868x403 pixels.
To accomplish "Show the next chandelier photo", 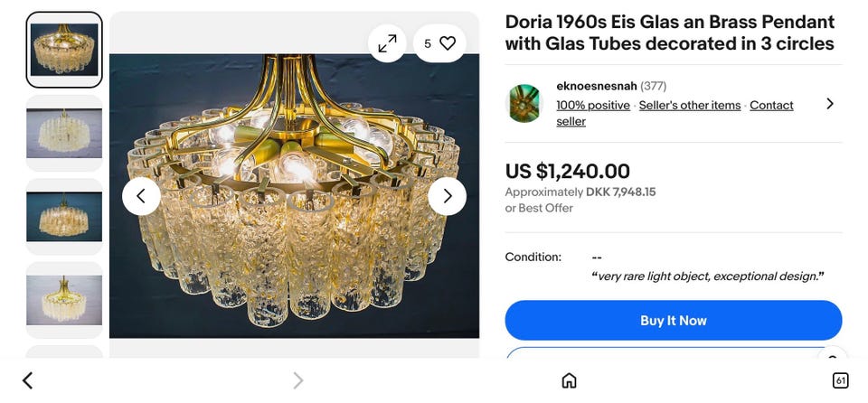I will pyautogui.click(x=447, y=196).
